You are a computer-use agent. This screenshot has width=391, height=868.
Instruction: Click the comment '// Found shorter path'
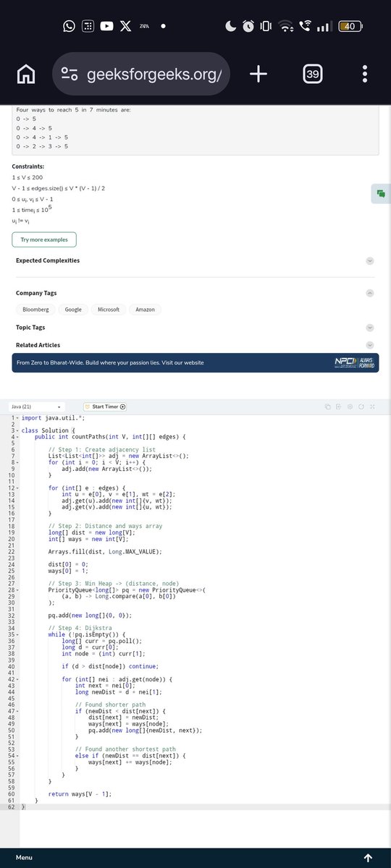tap(109, 704)
